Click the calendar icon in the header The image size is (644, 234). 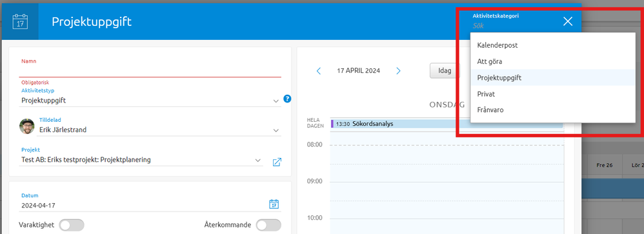[20, 21]
